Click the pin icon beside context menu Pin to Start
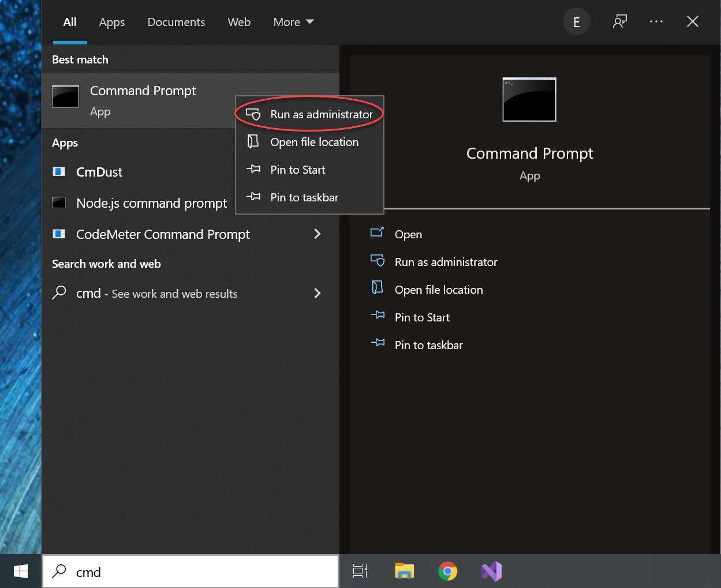Viewport: 721px width, 588px height. 253,169
